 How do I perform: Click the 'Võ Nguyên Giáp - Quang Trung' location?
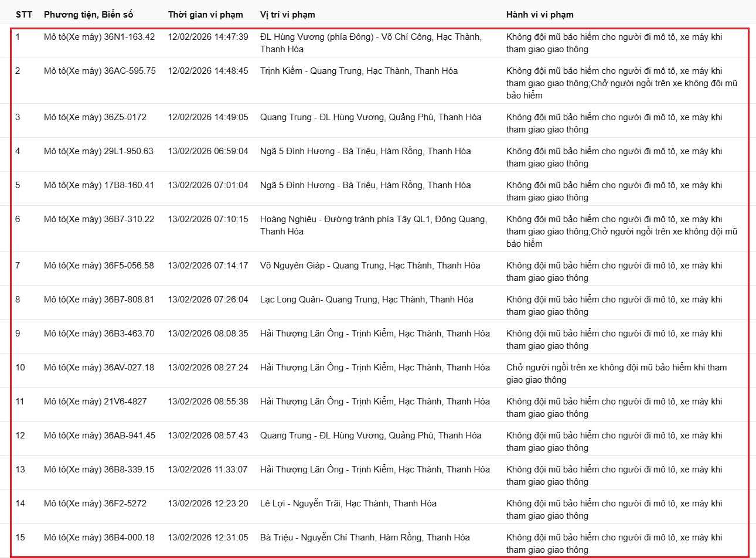[x=370, y=266]
